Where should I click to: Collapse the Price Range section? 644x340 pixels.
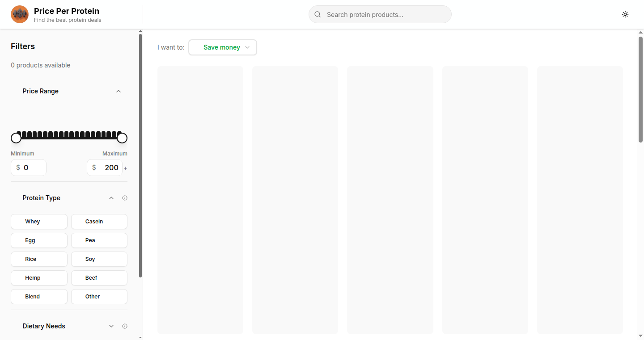pyautogui.click(x=119, y=91)
